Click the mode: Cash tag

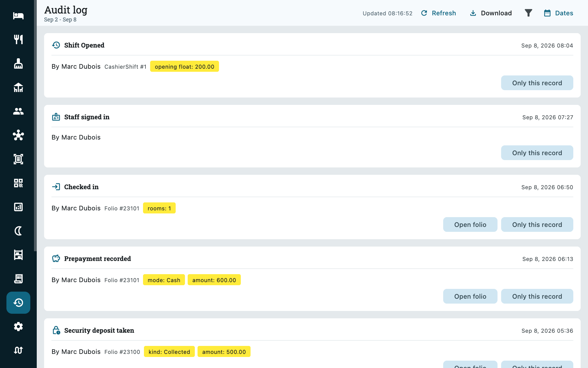click(x=164, y=280)
